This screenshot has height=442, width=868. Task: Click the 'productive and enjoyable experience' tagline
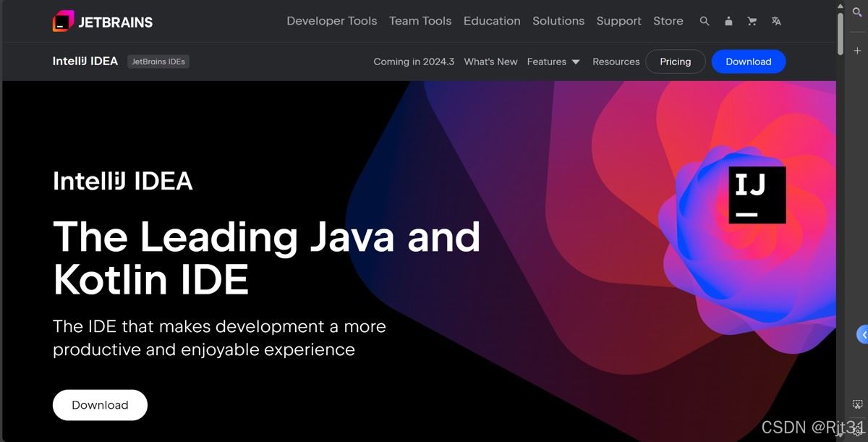204,350
